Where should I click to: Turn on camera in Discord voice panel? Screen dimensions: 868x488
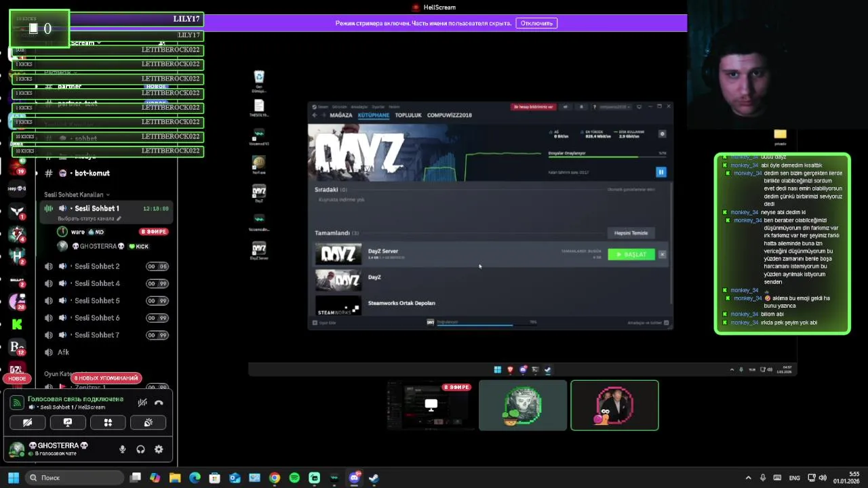tap(27, 422)
